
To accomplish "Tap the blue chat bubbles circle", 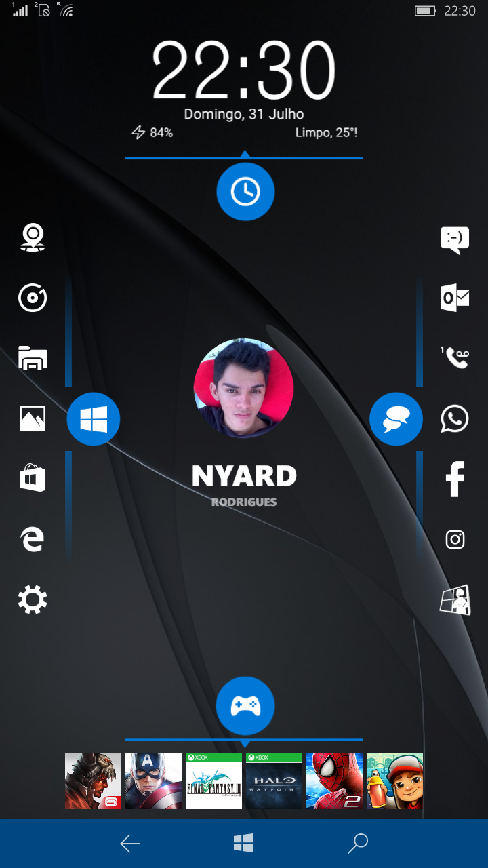I will tap(396, 420).
